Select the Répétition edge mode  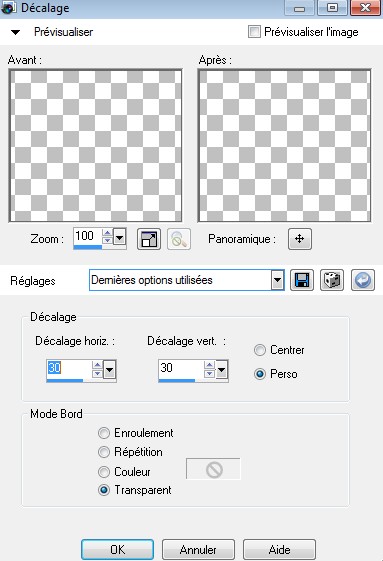tap(104, 452)
